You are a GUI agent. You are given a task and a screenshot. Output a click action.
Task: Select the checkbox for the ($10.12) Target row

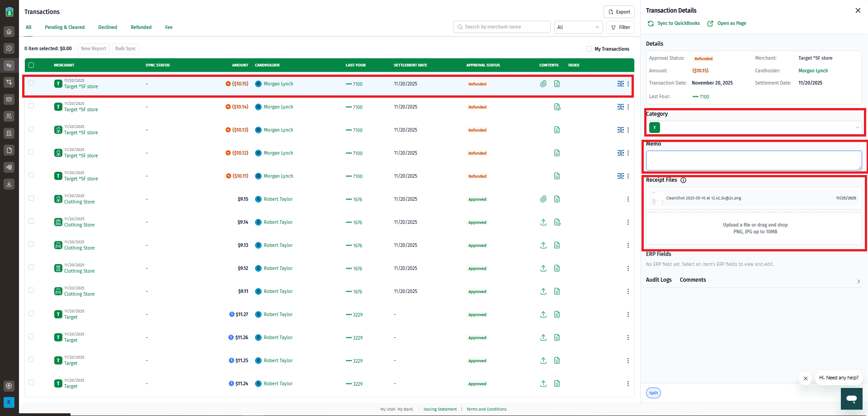31,152
